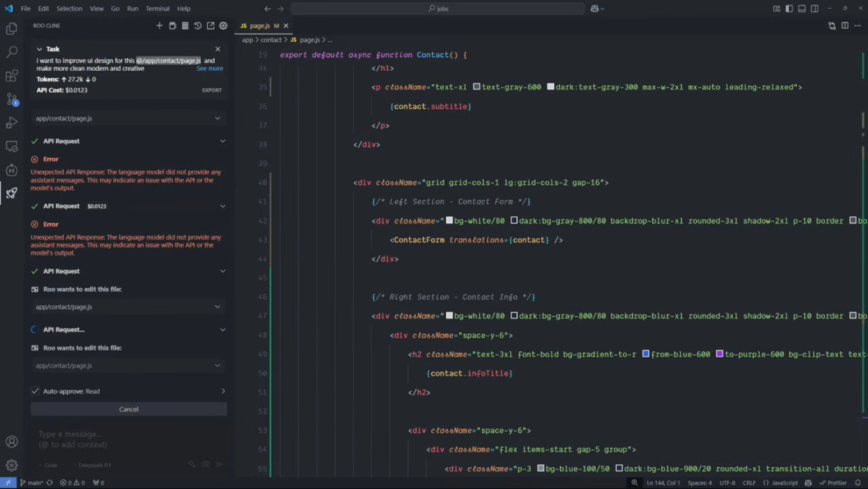
Task: Open editor More Actions ellipsis
Action: [x=857, y=25]
